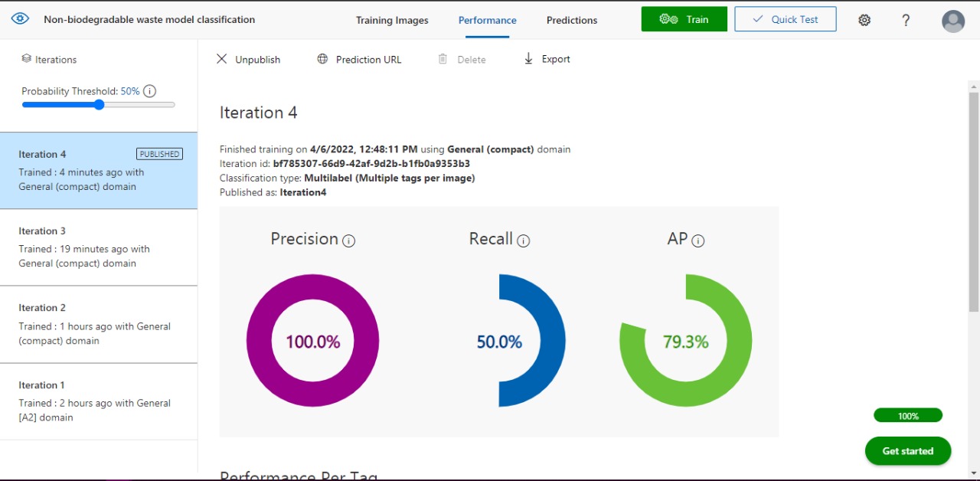Go to the Predictions tab
Image resolution: width=980 pixels, height=481 pixels.
572,20
